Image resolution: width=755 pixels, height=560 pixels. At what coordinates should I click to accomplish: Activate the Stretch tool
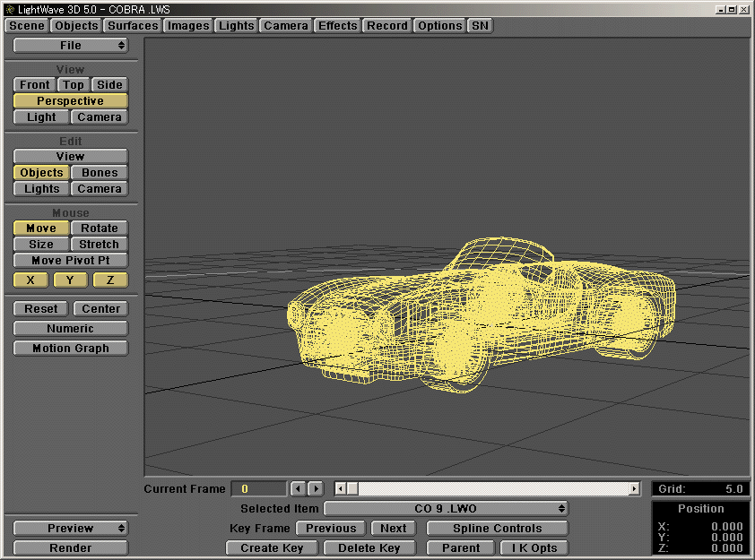(x=99, y=244)
